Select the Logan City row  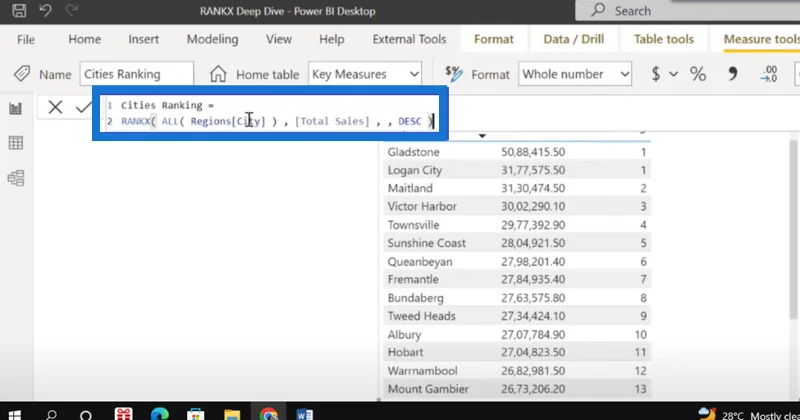(x=517, y=170)
